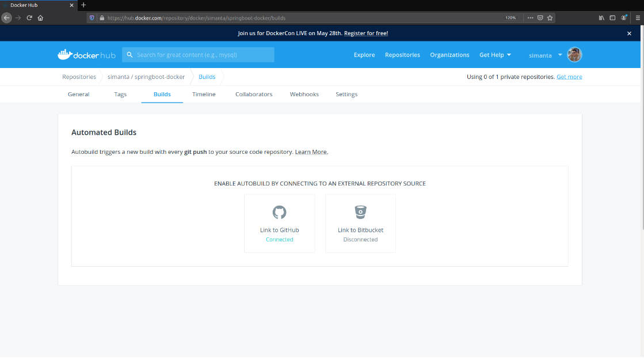
Task: Click the Builds breadcrumb
Action: coord(207,77)
